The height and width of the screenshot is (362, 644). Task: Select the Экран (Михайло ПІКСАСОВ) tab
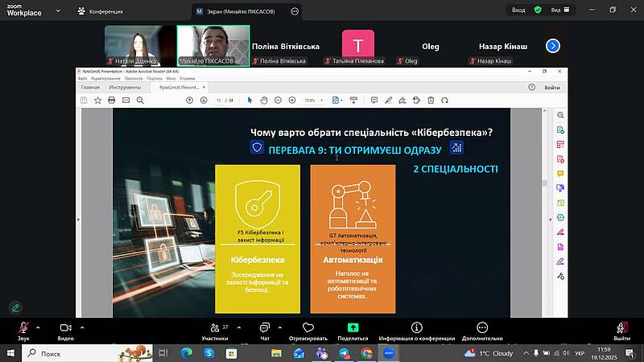click(x=240, y=11)
